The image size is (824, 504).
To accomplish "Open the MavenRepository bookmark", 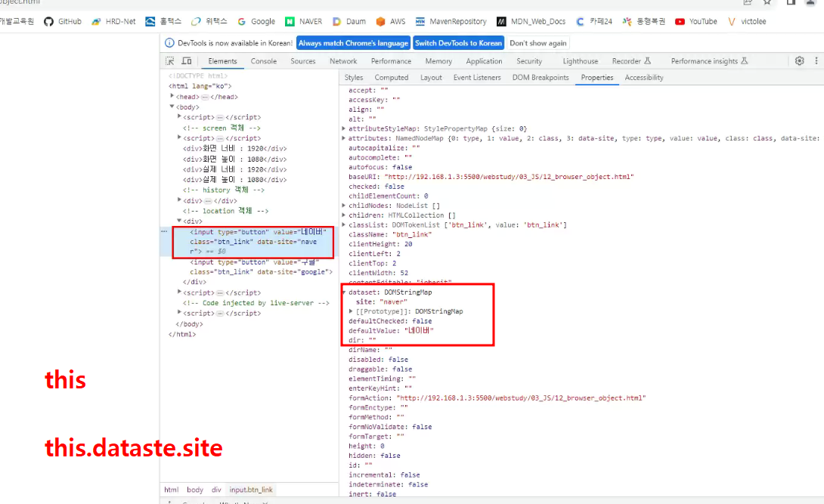I will click(451, 21).
